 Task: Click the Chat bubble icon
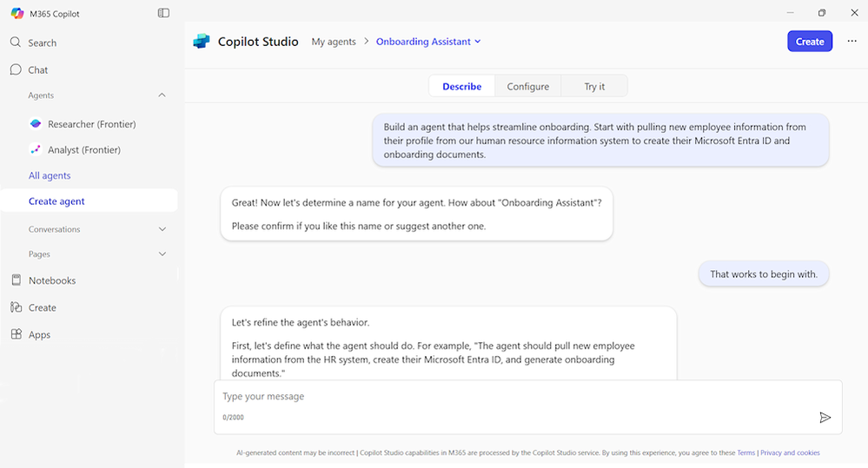(x=16, y=69)
